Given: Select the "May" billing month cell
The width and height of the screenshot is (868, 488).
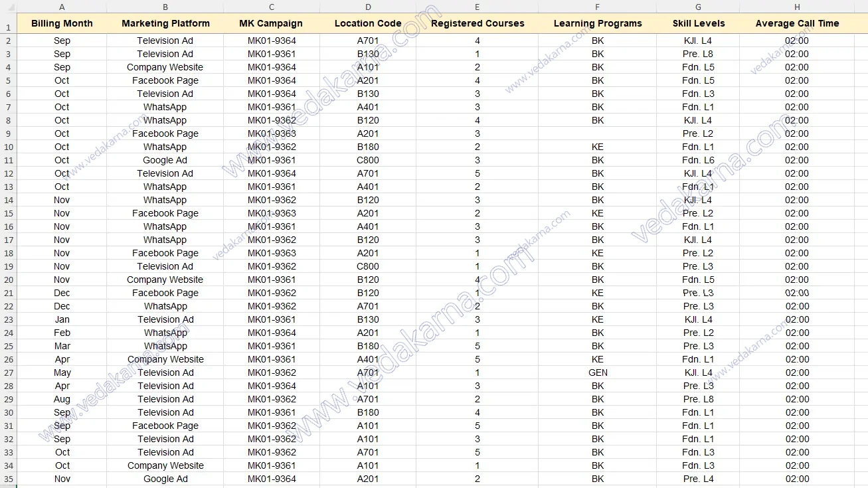Looking at the screenshot, I should pos(62,372).
